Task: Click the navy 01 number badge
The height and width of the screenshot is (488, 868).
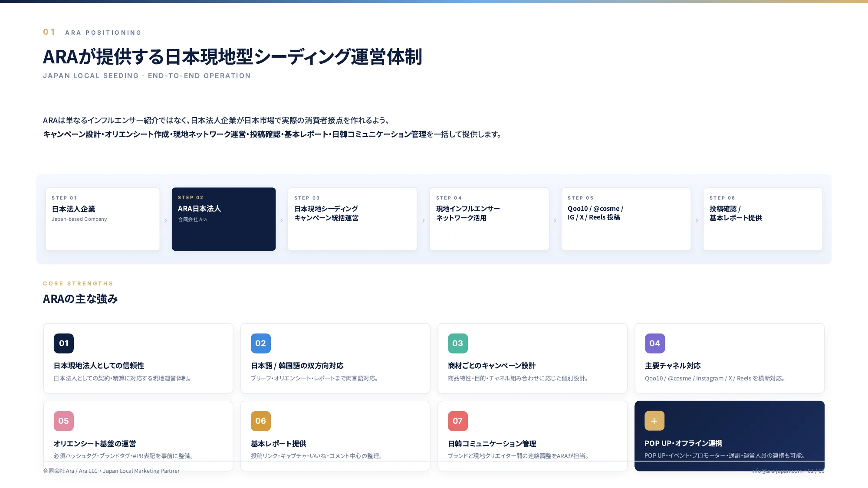Action: pyautogui.click(x=64, y=343)
